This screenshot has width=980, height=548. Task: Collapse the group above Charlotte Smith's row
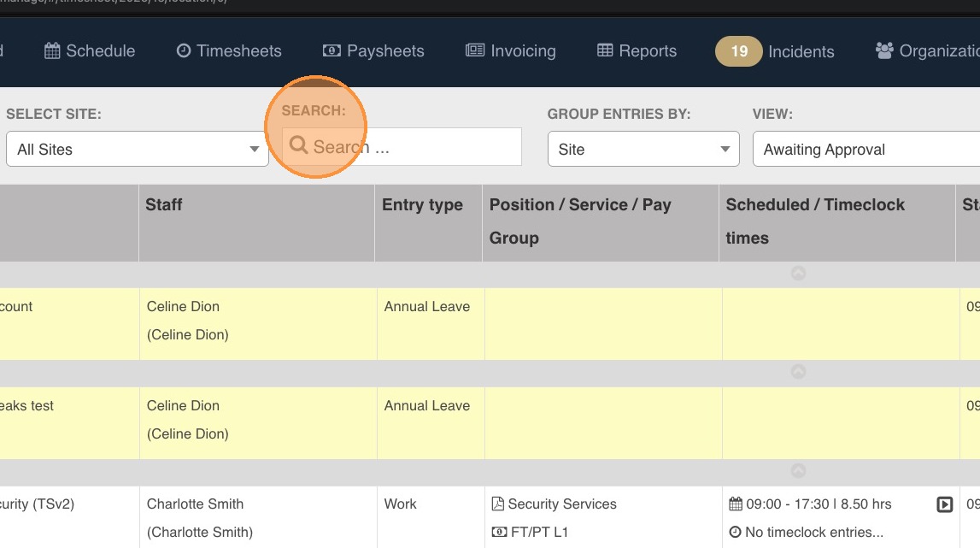click(x=798, y=471)
